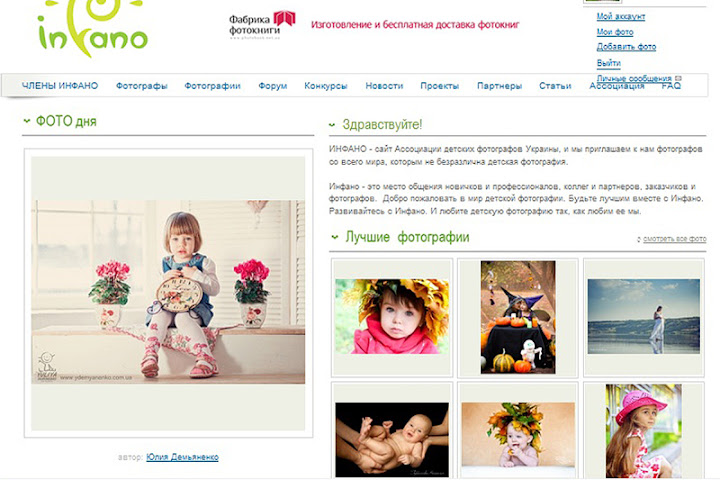720x480 pixels.
Task: Select ЧЛЕНЫ ИНФАНО in the navigation bar
Action: (60, 85)
